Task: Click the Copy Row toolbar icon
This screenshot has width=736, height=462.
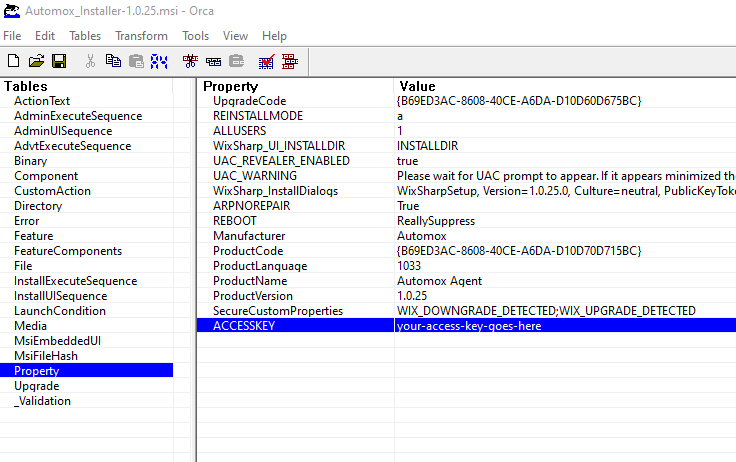Action: [x=213, y=62]
